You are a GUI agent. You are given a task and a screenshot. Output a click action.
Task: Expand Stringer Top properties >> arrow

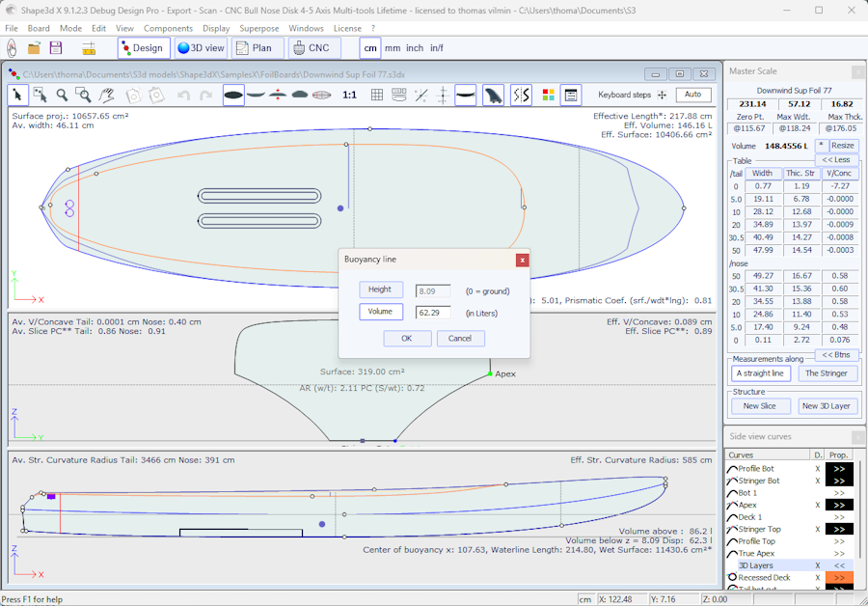point(839,529)
